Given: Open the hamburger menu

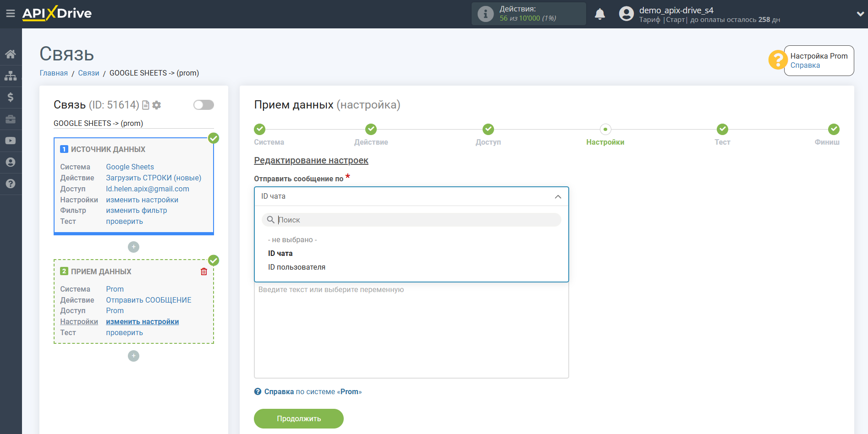Looking at the screenshot, I should tap(11, 14).
